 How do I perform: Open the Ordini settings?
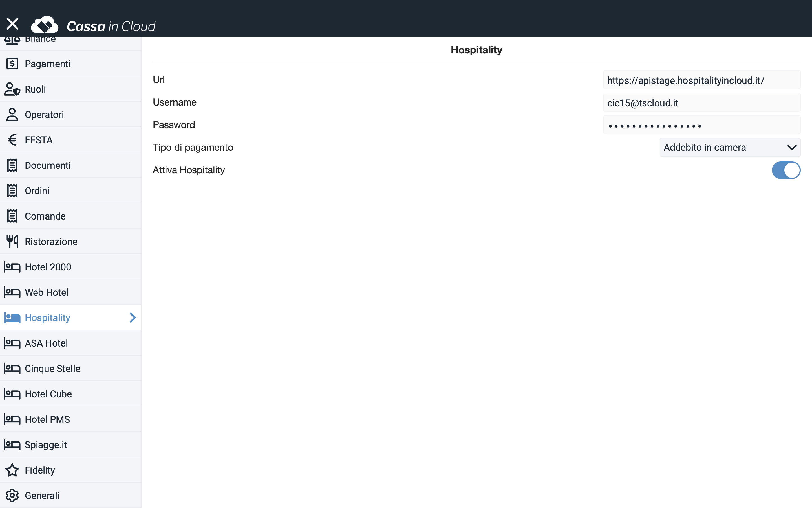(70, 190)
